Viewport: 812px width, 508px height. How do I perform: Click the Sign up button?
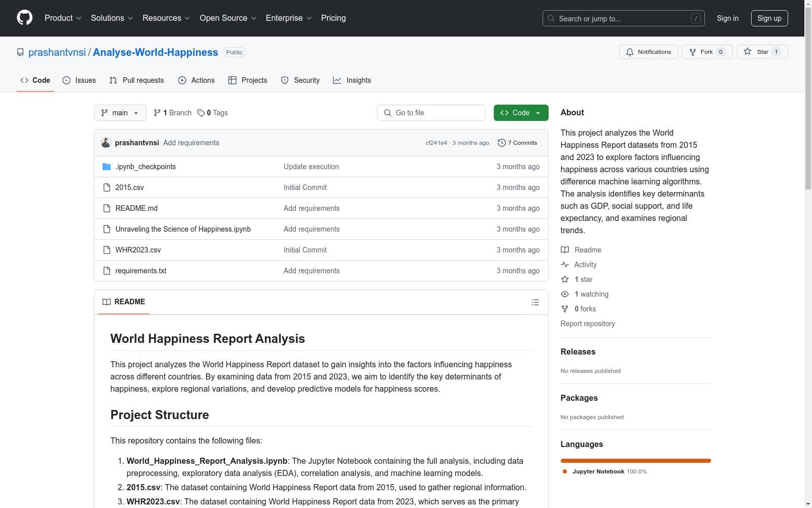[769, 18]
